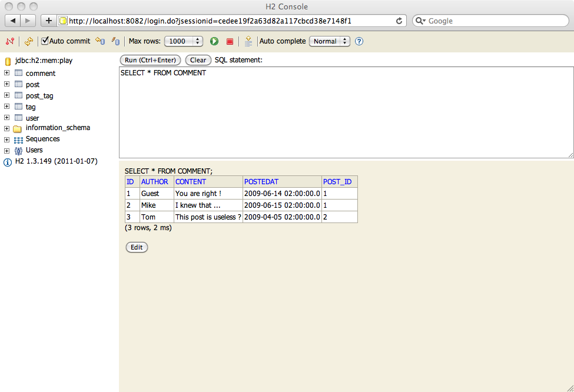The image size is (574, 392).
Task: Click the Edit button below results
Action: (x=137, y=247)
